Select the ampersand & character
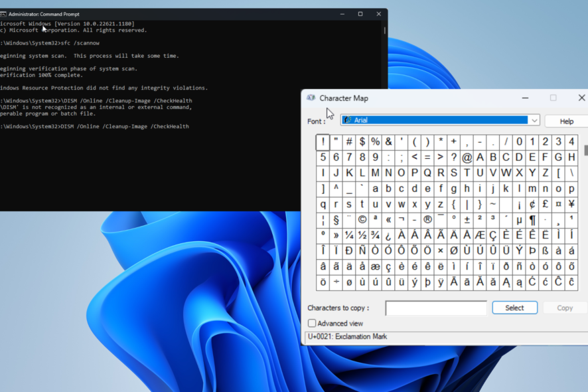Screen dimensions: 588x392 coord(388,142)
